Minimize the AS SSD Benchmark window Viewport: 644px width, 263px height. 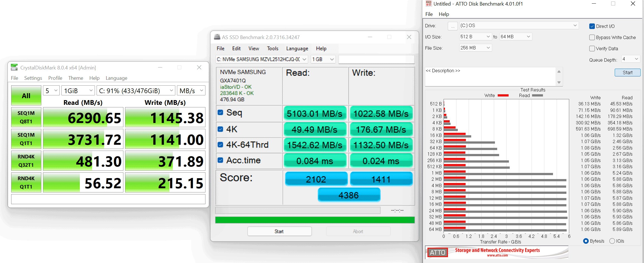pos(370,37)
